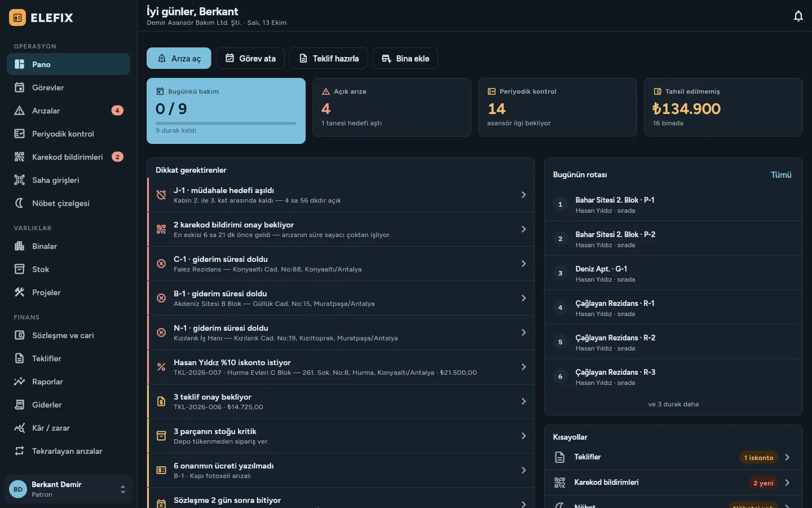Open the C-1 giderim süresi doldu chevron
812x508 pixels.
(523, 264)
